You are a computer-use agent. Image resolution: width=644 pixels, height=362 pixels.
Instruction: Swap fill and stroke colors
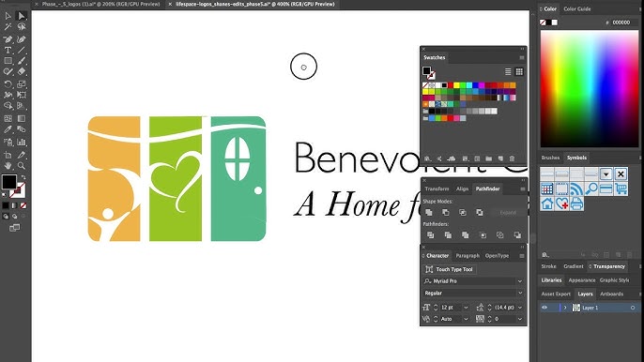(x=23, y=177)
